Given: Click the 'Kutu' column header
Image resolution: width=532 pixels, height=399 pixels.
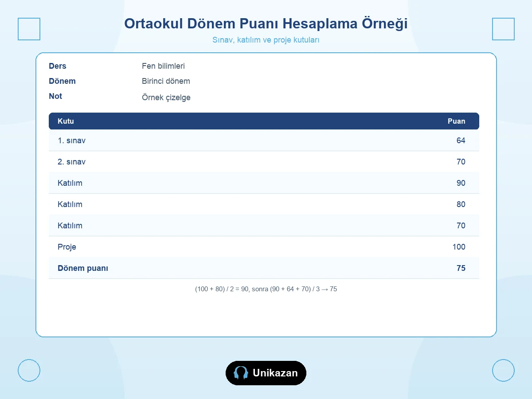Looking at the screenshot, I should point(66,121).
